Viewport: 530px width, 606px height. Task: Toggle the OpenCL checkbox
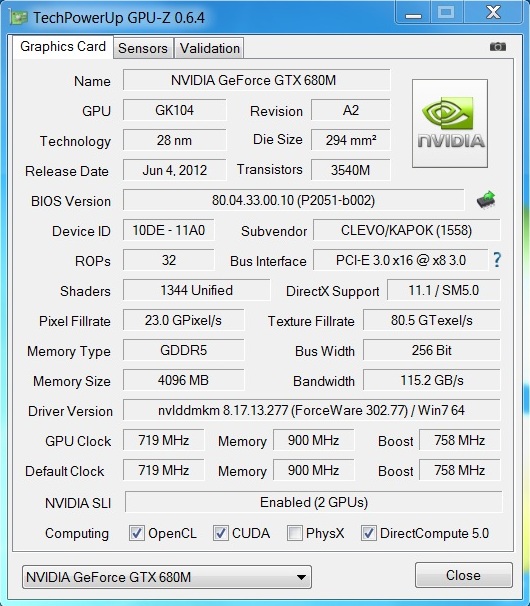[x=136, y=533]
